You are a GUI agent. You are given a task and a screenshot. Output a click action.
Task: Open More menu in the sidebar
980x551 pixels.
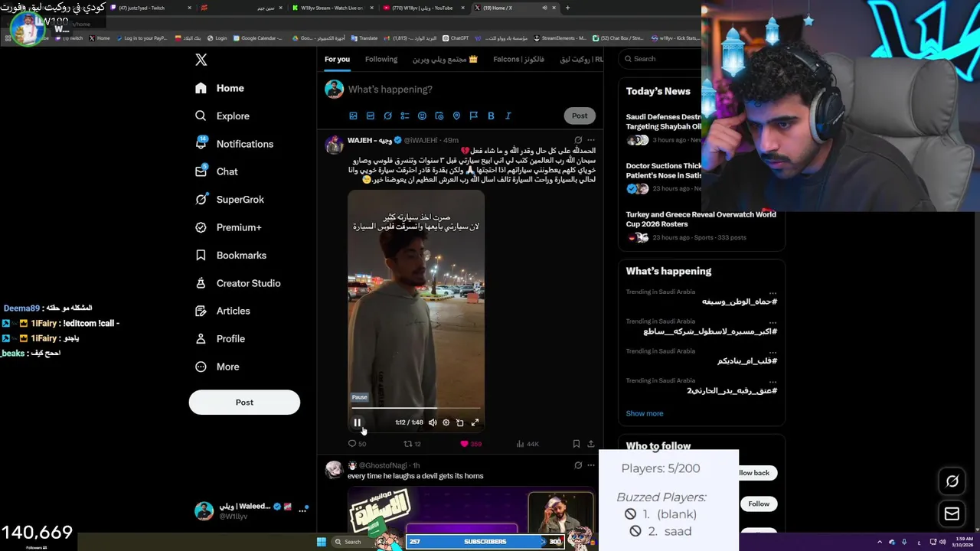[x=217, y=367]
